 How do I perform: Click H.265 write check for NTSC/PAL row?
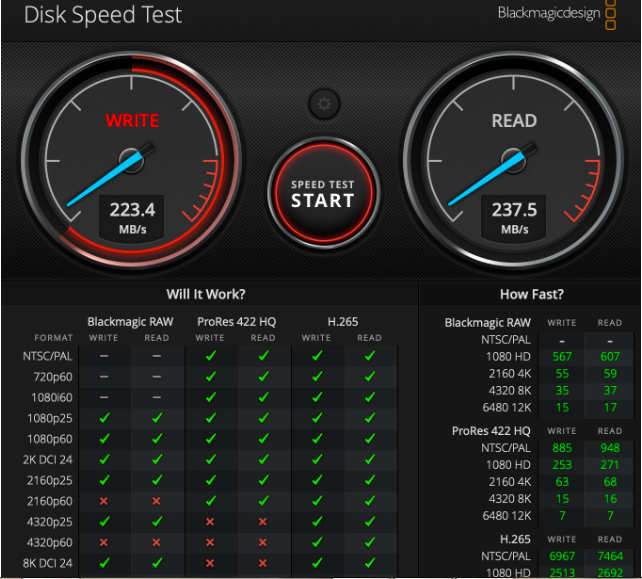[317, 356]
